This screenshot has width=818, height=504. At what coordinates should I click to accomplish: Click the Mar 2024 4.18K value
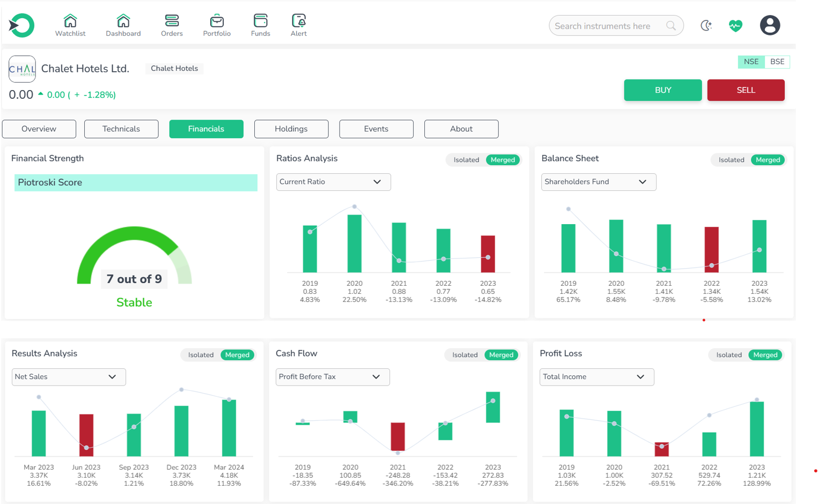click(229, 476)
